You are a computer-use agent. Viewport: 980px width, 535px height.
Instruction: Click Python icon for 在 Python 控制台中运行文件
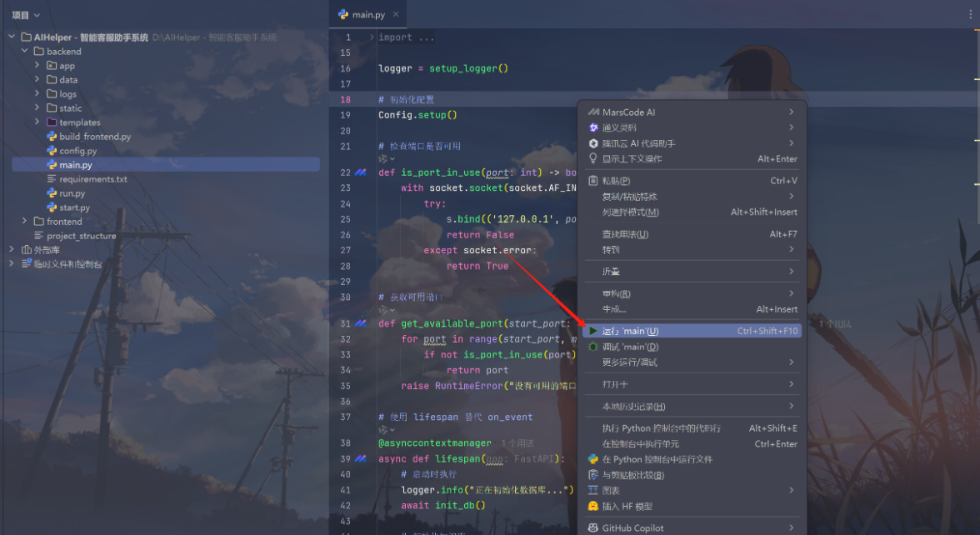pos(593,458)
